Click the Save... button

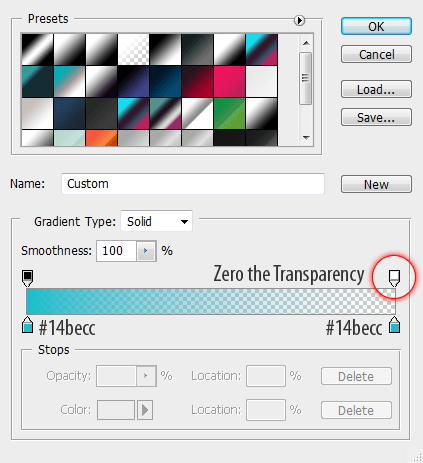376,117
